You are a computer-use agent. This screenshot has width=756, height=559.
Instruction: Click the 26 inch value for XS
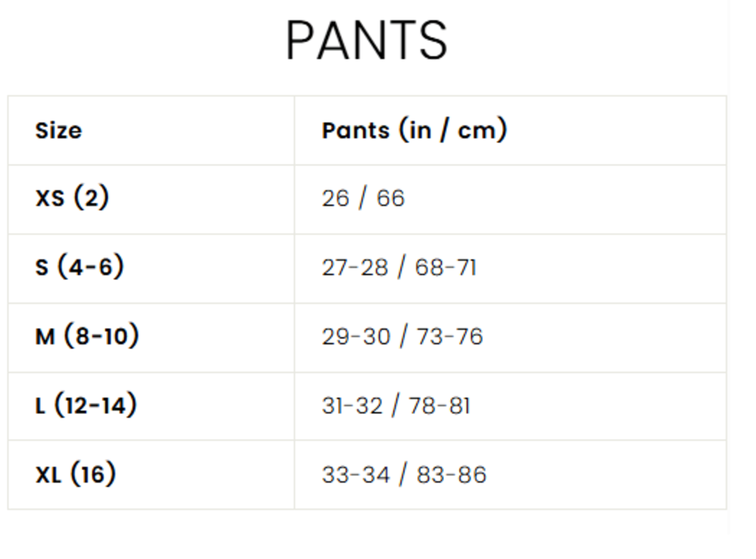pyautogui.click(x=335, y=199)
